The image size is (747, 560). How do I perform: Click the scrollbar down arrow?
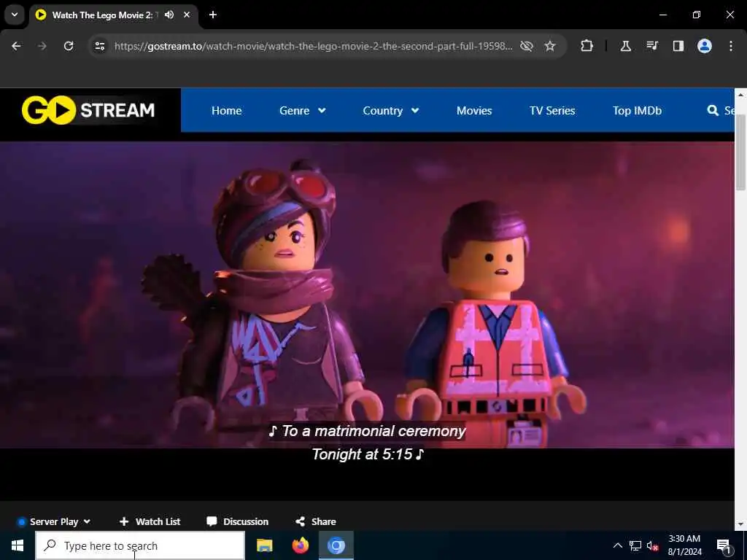pos(740,524)
